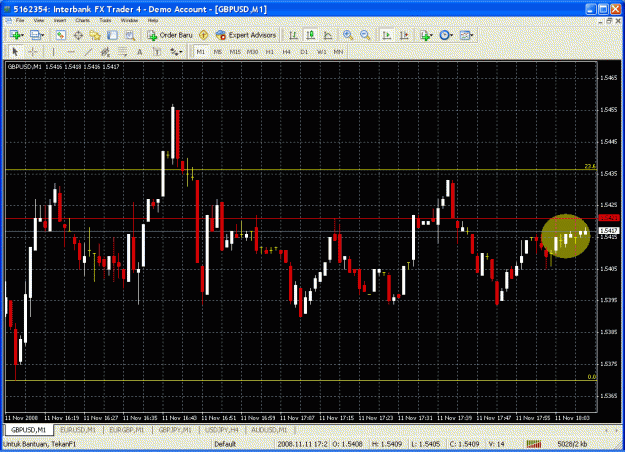This screenshot has width=625, height=452.
Task: Click the Expert Advisors button
Action: pos(246,35)
